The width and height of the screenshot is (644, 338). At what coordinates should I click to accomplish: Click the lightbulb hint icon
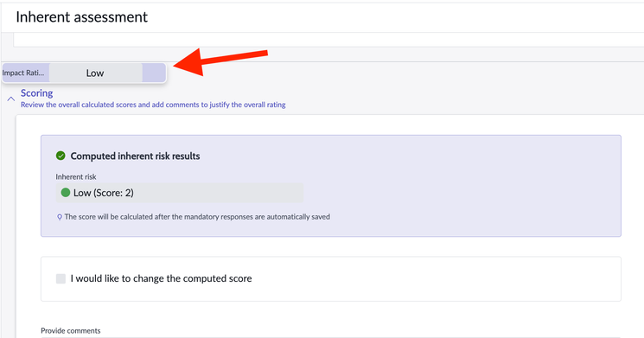(60, 217)
